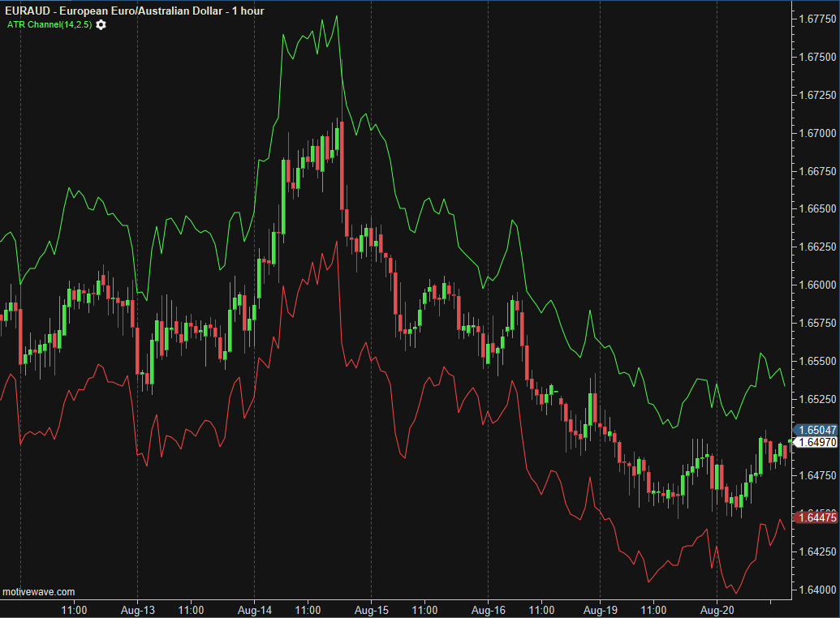This screenshot has height=618, width=840.
Task: Click the Aug-19 date on time axis
Action: (601, 610)
